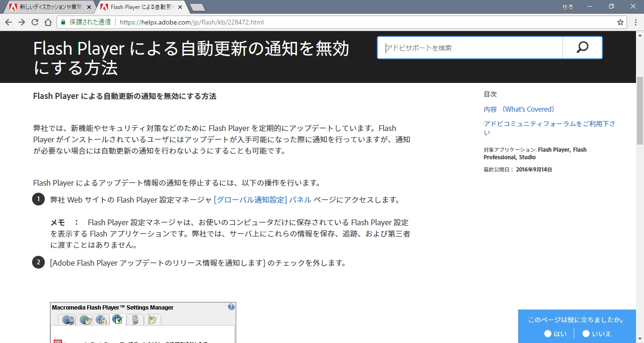Click the このページは役に立ちましたか。 text
The width and height of the screenshot is (644, 343).
pyautogui.click(x=576, y=320)
